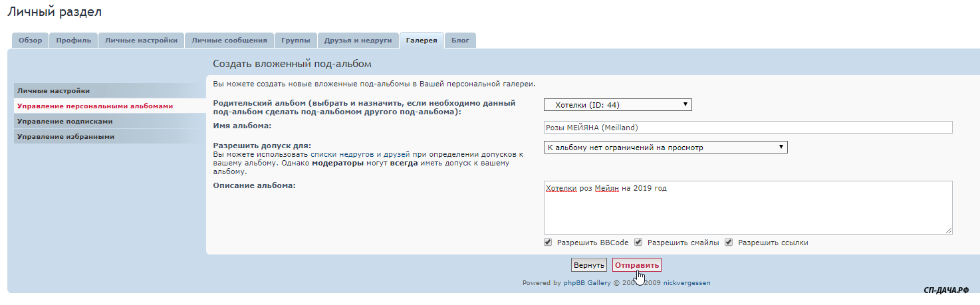Disable the Разрешить ссылки checkbox

click(x=729, y=243)
